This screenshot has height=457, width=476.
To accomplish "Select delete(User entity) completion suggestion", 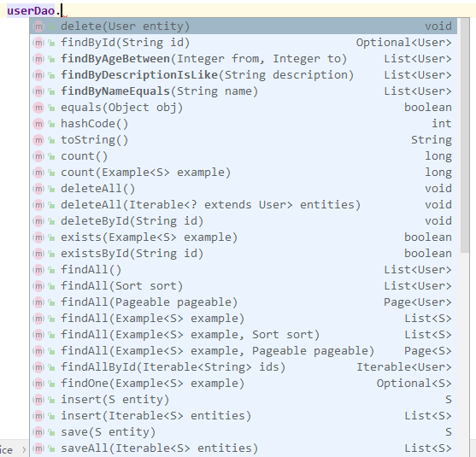I will (x=244, y=26).
